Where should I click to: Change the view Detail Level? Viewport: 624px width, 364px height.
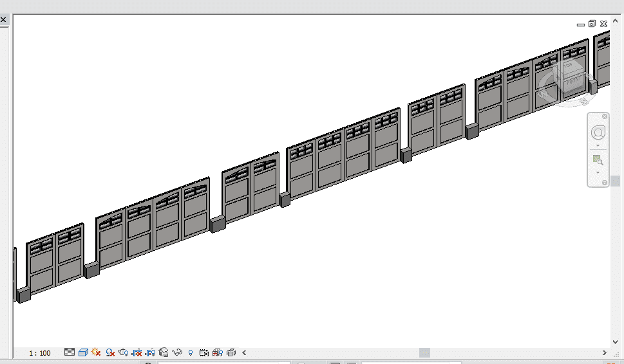70,352
